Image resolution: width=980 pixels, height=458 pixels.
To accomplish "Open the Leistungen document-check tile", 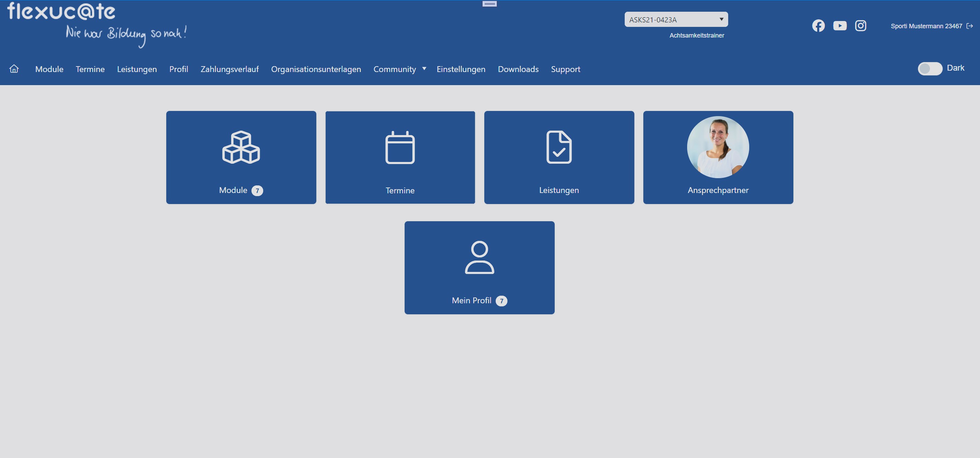I will point(559,157).
